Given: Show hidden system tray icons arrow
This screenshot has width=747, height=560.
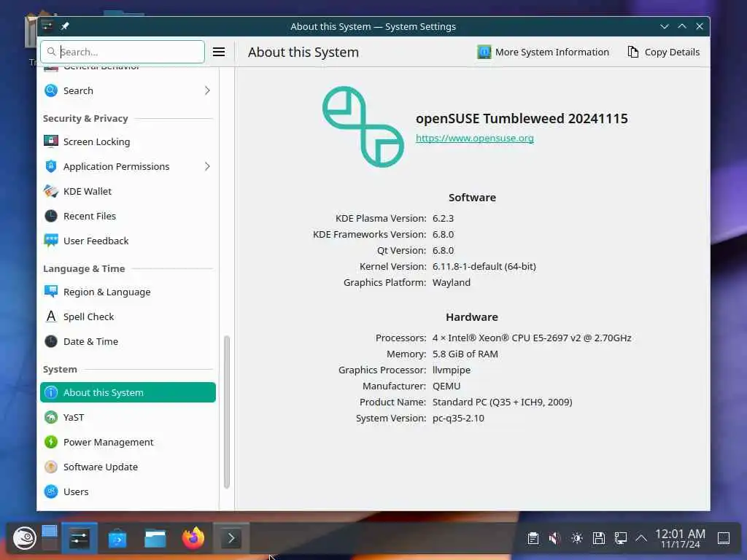Looking at the screenshot, I should click(641, 539).
